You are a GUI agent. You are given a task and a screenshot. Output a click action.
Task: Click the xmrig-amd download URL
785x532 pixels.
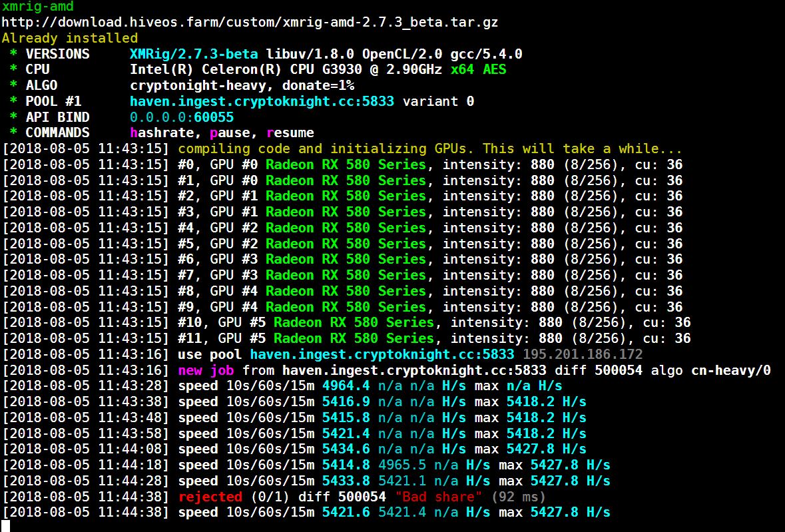[250, 22]
